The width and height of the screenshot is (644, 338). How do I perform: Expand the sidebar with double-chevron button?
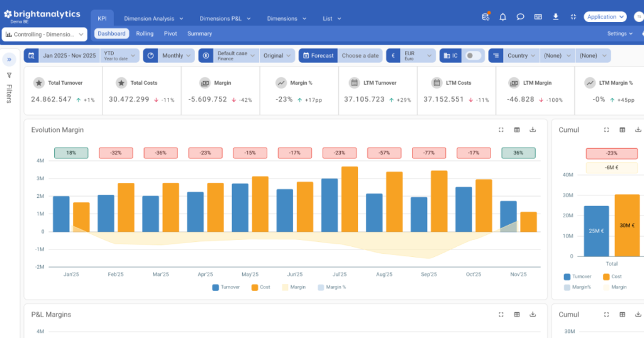point(9,60)
